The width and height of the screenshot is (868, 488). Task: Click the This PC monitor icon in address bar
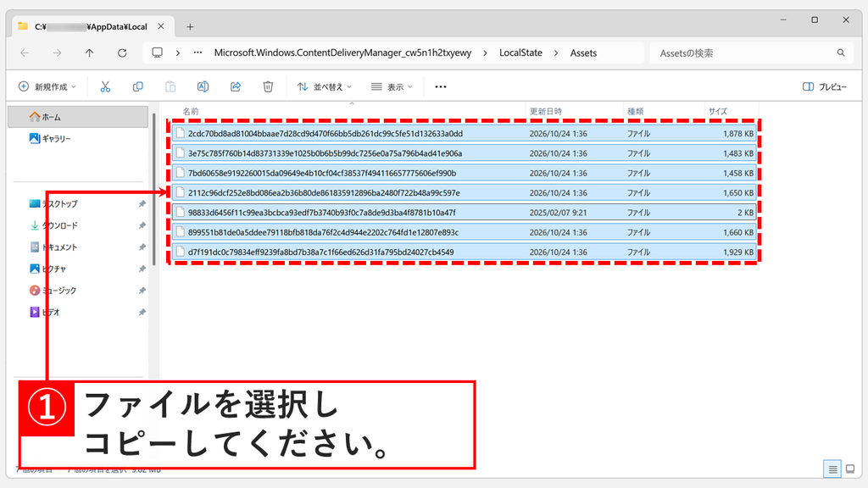point(157,53)
